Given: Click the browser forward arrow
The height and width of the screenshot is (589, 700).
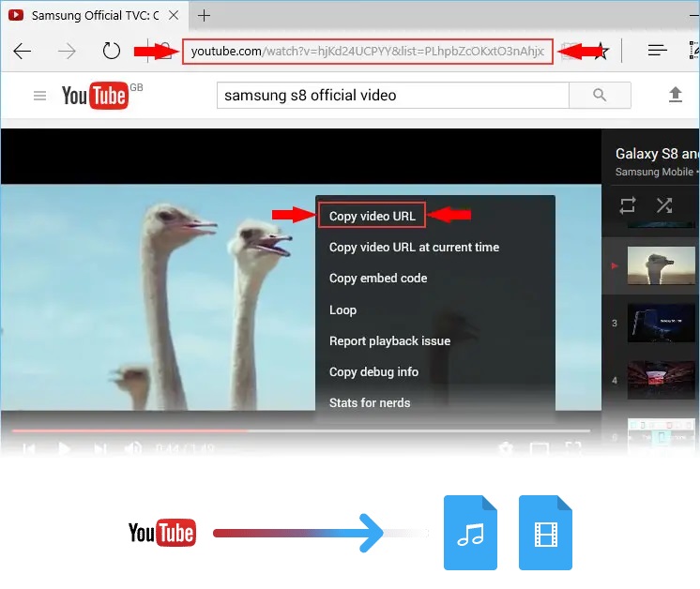Looking at the screenshot, I should pos(67,52).
